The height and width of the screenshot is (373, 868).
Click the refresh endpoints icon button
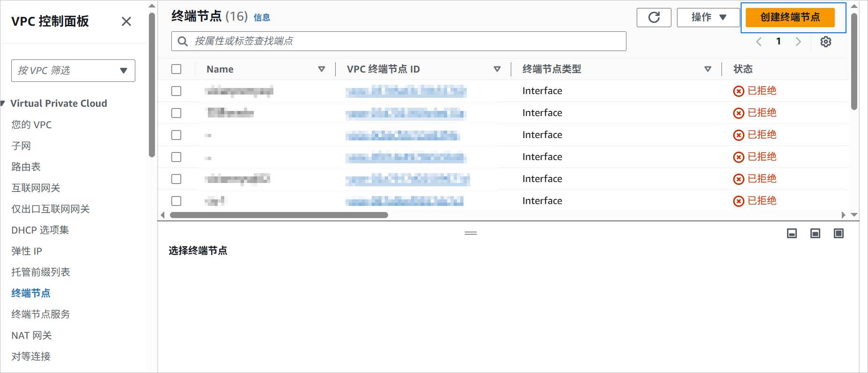(654, 18)
